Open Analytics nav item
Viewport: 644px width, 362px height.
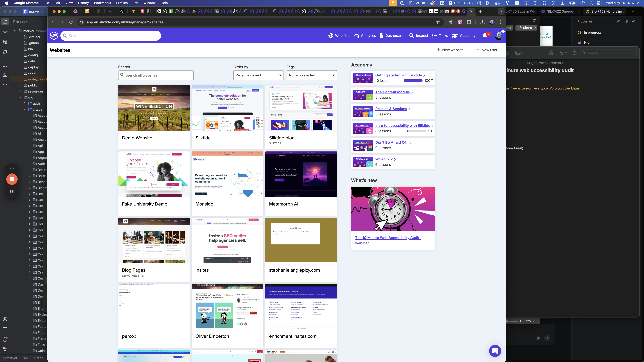[x=365, y=36]
